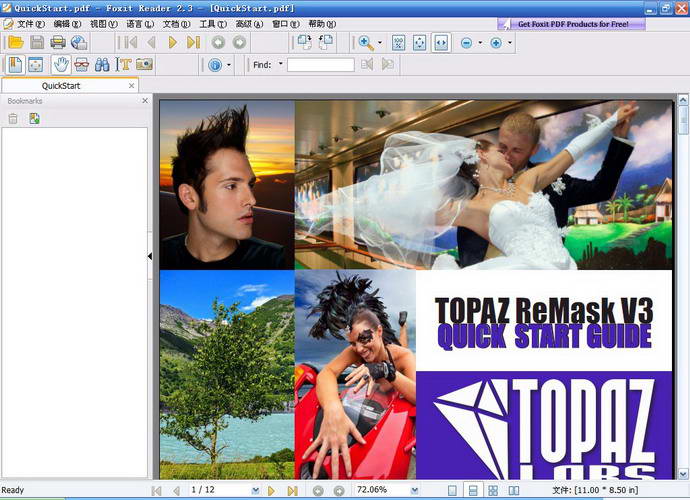Select the Zoom In magnifier tool

point(366,43)
